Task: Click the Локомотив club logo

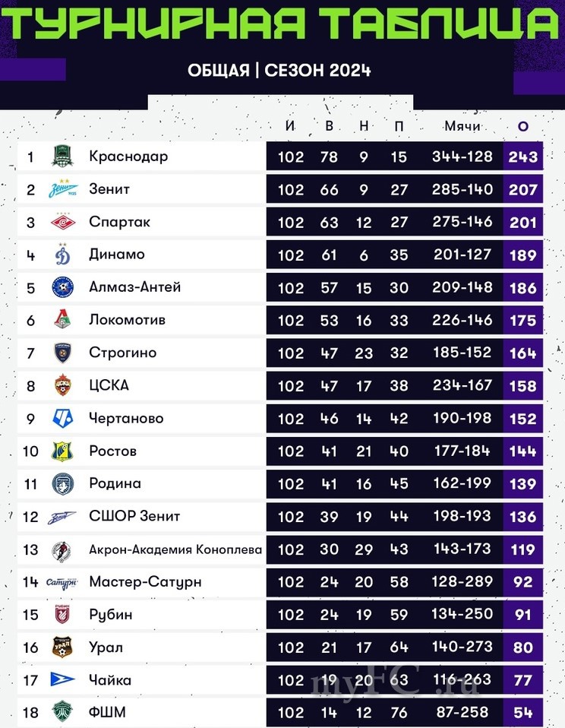Action: click(62, 320)
